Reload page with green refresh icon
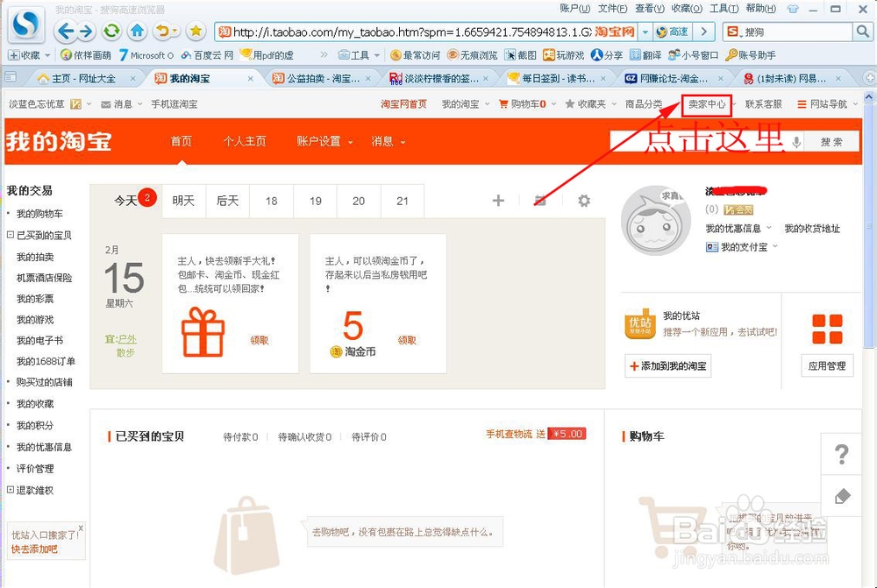877x588 pixels. pyautogui.click(x=112, y=32)
